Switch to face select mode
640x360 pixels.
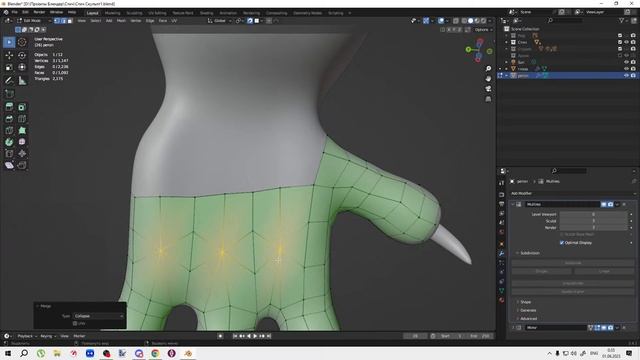click(70, 20)
